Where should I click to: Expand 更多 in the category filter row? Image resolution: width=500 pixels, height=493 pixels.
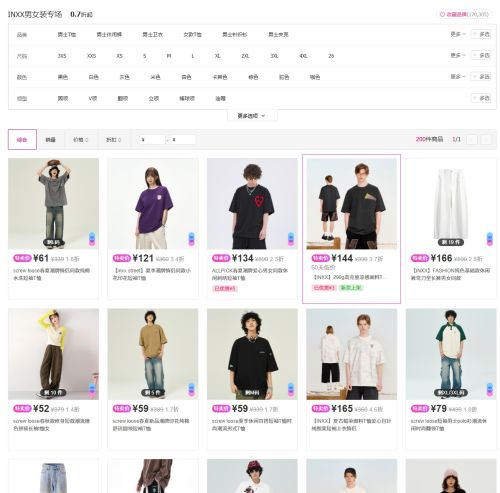(458, 34)
